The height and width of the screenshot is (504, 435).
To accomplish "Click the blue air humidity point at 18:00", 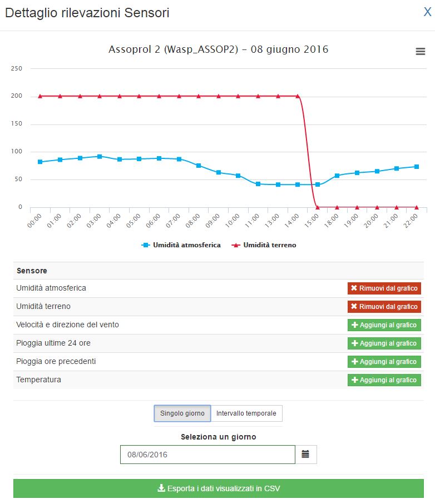I will (337, 176).
